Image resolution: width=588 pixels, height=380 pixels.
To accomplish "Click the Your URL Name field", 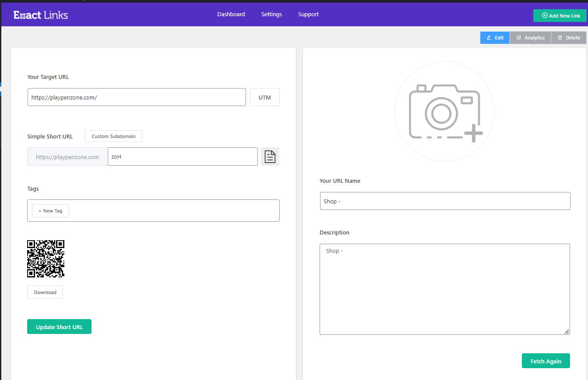I will [x=445, y=201].
